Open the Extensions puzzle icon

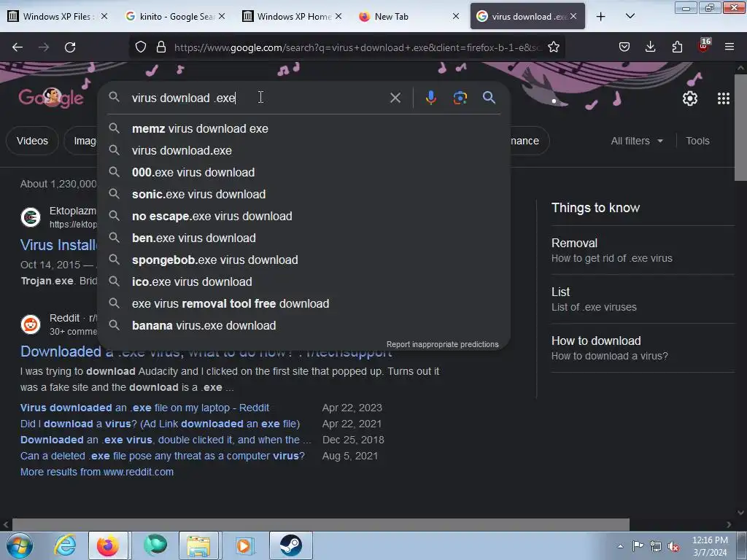click(x=677, y=47)
